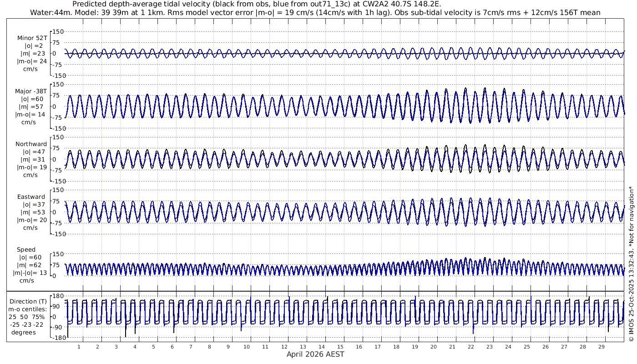Click day 15 on the x-axis
The width and height of the screenshot is (637, 364).
click(340, 347)
